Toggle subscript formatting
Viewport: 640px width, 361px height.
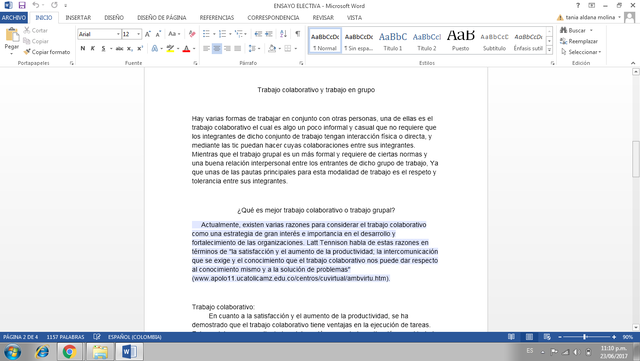coord(129,49)
